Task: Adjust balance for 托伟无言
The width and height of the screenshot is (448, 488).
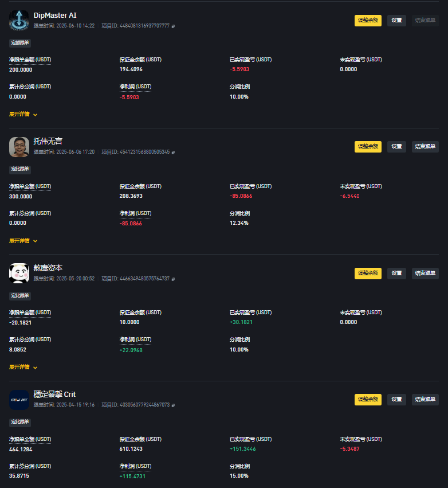Action: point(368,147)
